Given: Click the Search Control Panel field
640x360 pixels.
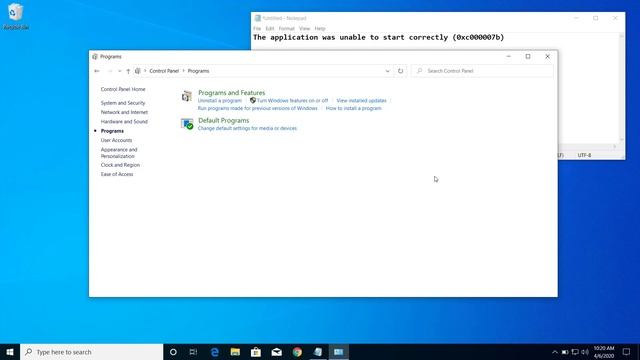Looking at the screenshot, I should (x=482, y=71).
